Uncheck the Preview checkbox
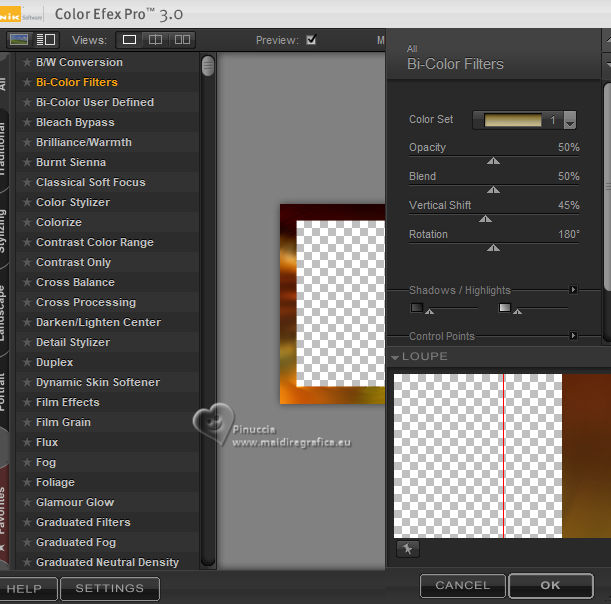 pyautogui.click(x=311, y=40)
